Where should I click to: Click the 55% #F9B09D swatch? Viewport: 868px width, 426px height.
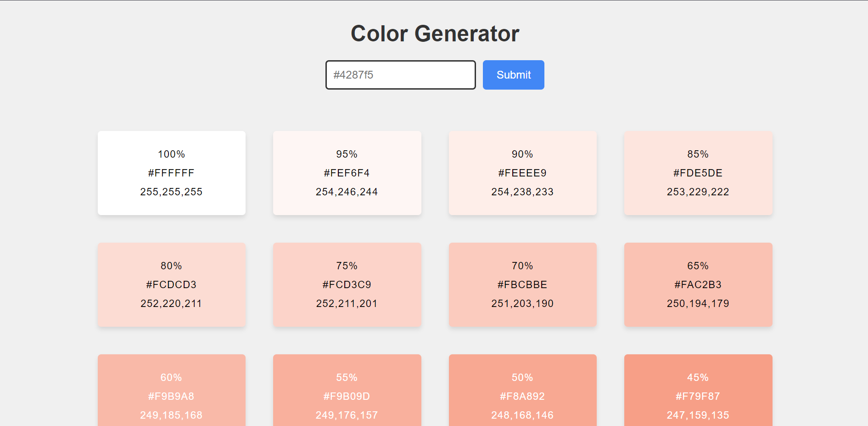pos(347,390)
